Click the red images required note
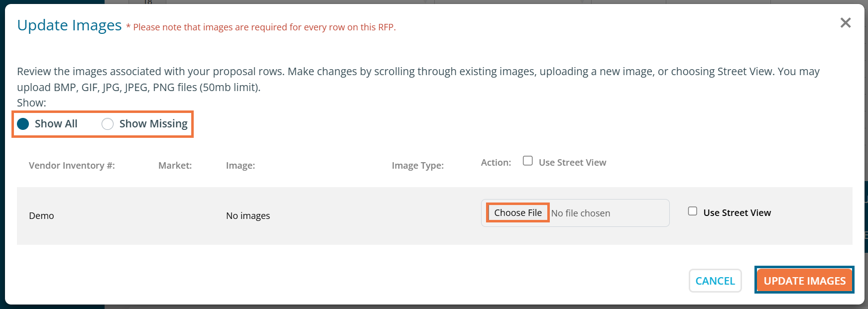868x309 pixels. (264, 27)
